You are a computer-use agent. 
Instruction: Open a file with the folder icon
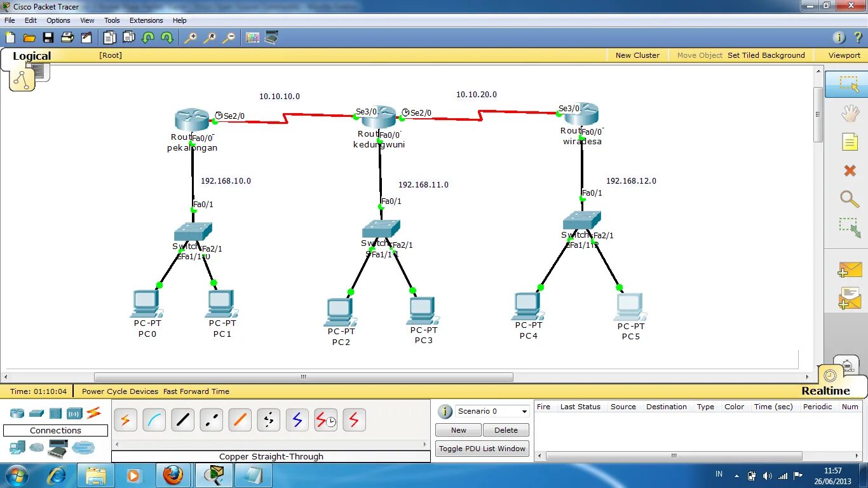pos(29,37)
